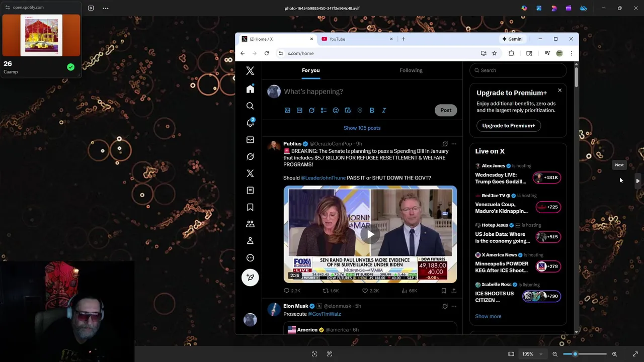The width and height of the screenshot is (644, 362).
Task: Click the X logo atop the sidebar
Action: tap(250, 71)
